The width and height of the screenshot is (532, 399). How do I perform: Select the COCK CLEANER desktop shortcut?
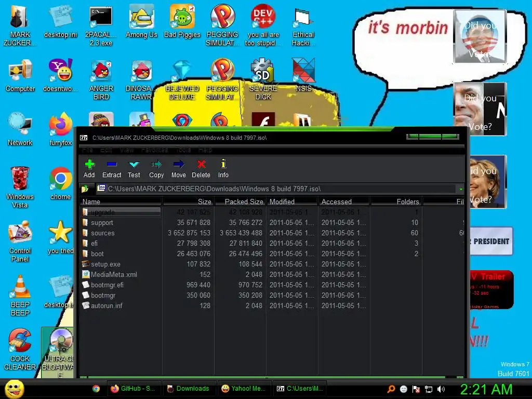click(20, 350)
